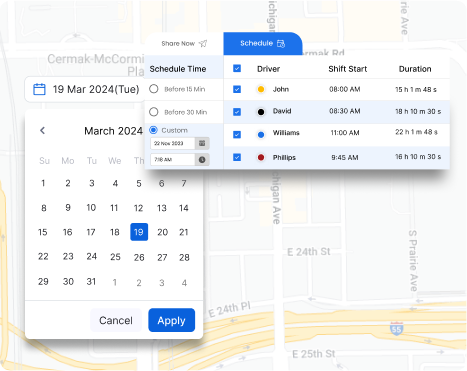Image resolution: width=467 pixels, height=371 pixels.
Task: Click John's yellow color dot
Action: pyautogui.click(x=261, y=89)
